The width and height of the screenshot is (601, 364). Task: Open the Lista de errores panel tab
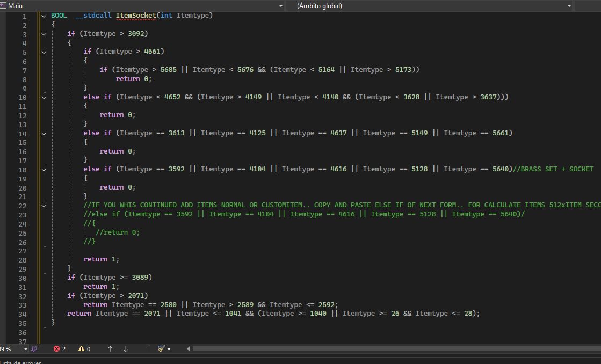[20, 361]
